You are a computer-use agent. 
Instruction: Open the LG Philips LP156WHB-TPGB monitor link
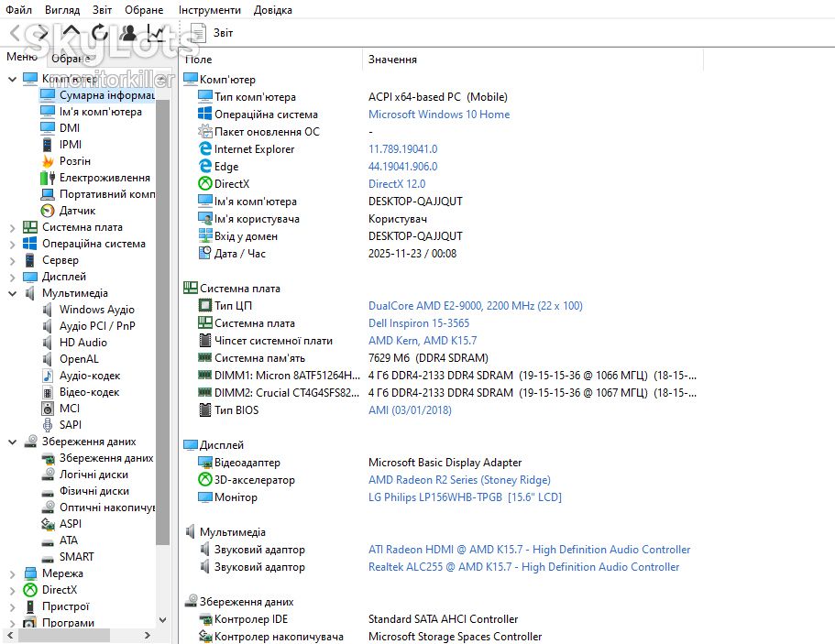[465, 497]
